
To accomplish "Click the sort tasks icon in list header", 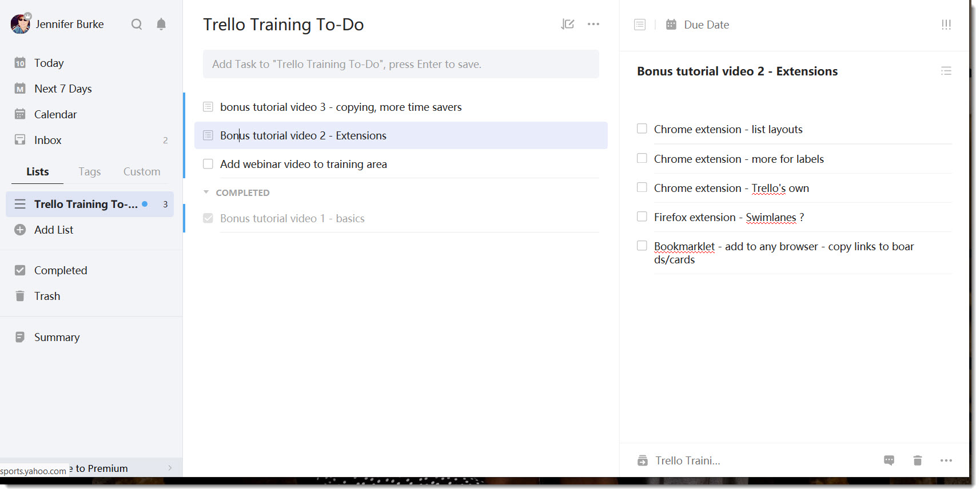I will 568,24.
